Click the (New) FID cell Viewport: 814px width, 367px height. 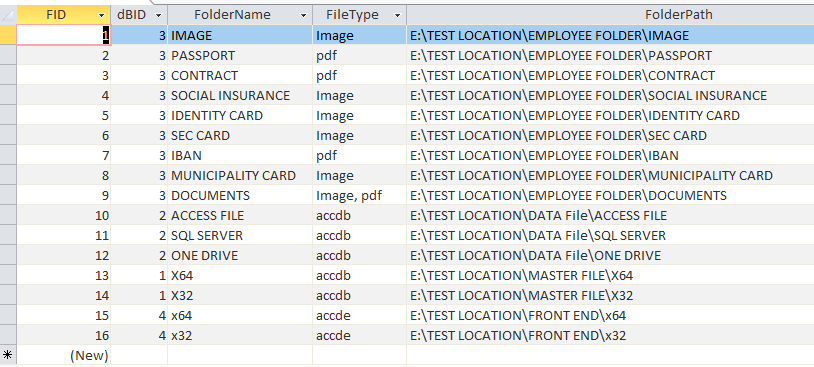pyautogui.click(x=64, y=355)
